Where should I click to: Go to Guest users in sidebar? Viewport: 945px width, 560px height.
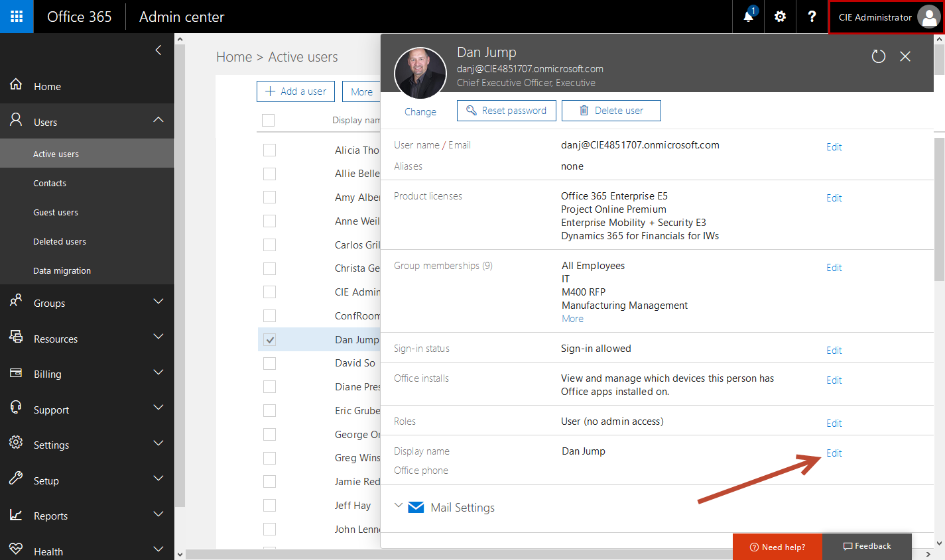[x=56, y=213]
